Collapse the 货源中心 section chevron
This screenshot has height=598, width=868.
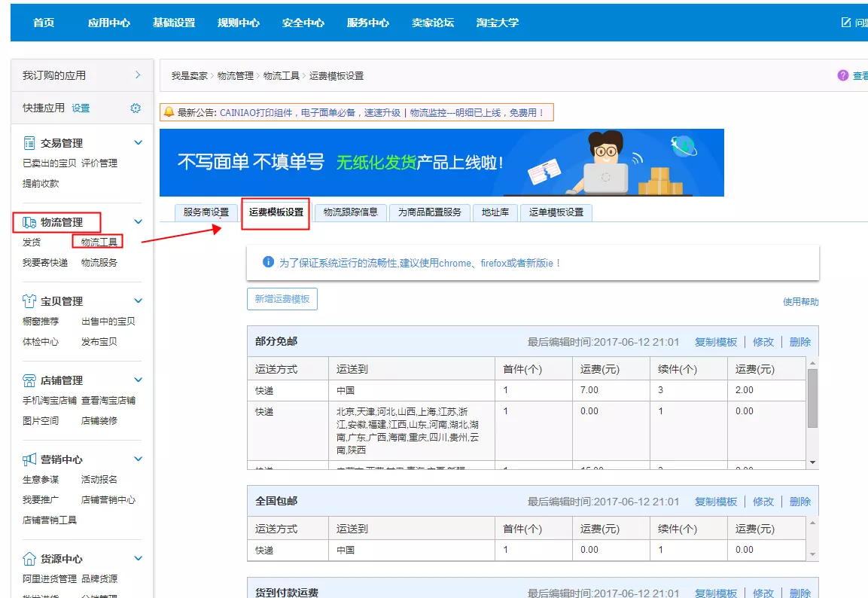click(x=139, y=559)
